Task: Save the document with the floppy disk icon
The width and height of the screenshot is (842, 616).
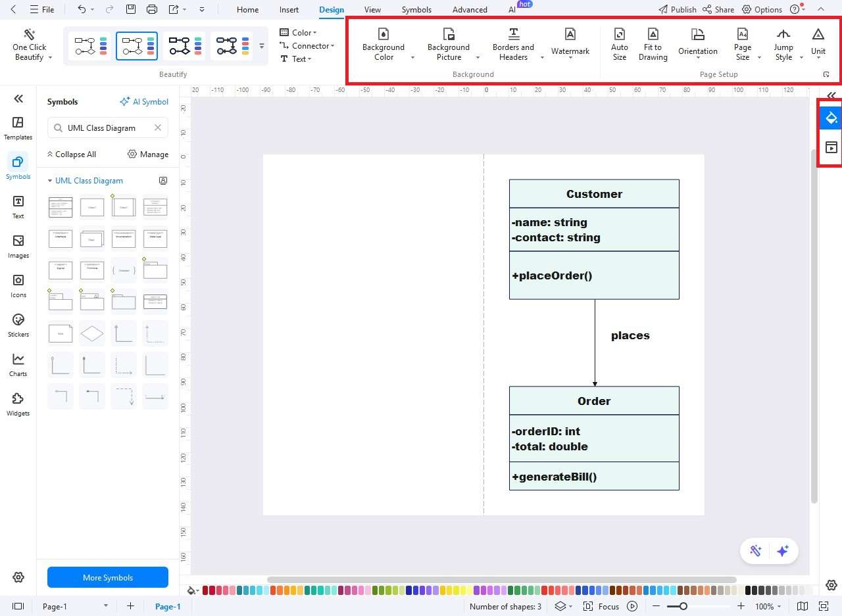Action: [131, 9]
